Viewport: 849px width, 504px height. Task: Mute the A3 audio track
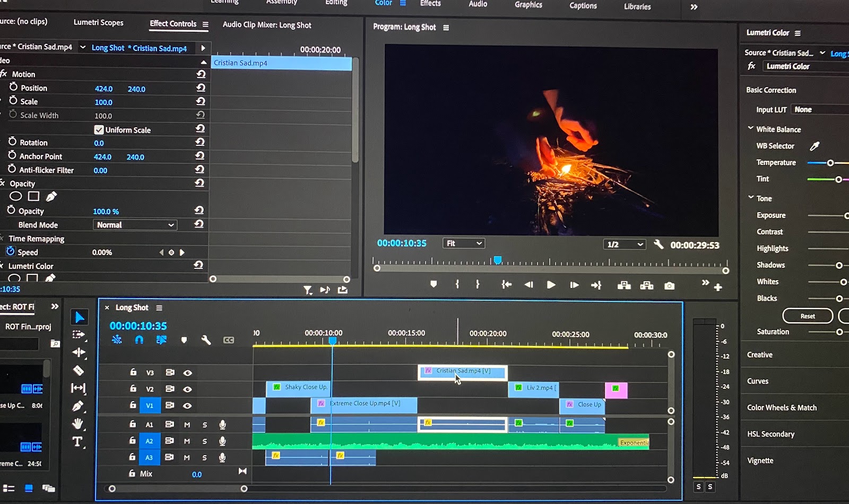point(187,458)
